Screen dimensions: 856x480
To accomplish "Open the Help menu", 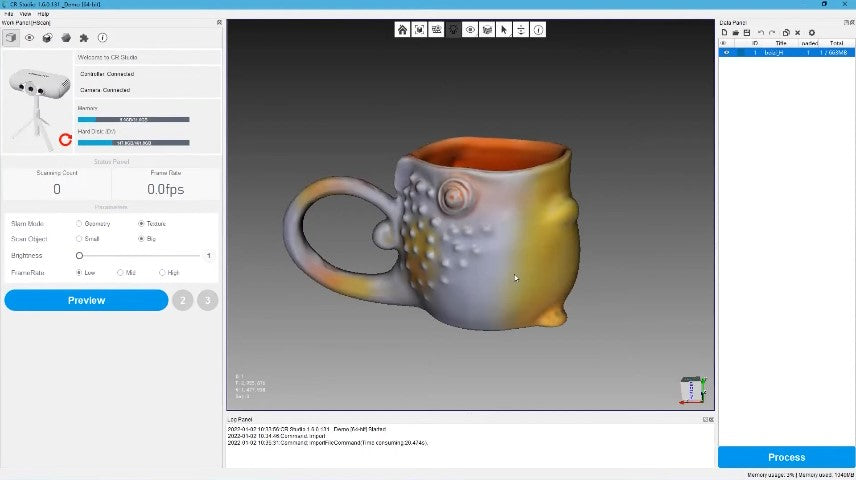I will (43, 14).
